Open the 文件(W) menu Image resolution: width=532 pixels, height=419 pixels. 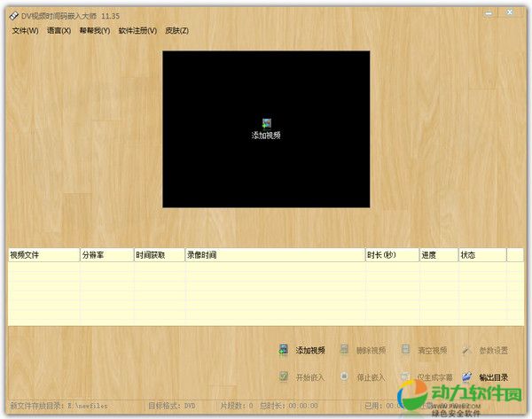(x=26, y=30)
